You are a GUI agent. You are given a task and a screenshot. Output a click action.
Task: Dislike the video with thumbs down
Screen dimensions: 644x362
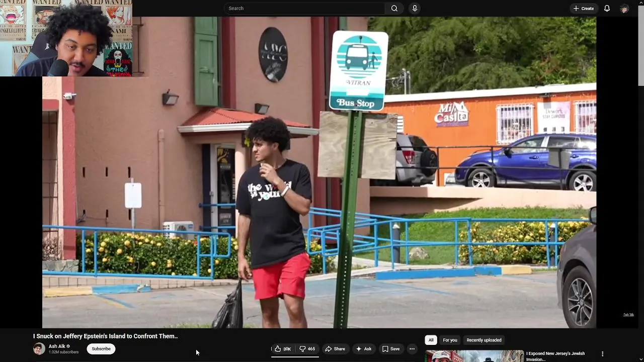click(307, 349)
